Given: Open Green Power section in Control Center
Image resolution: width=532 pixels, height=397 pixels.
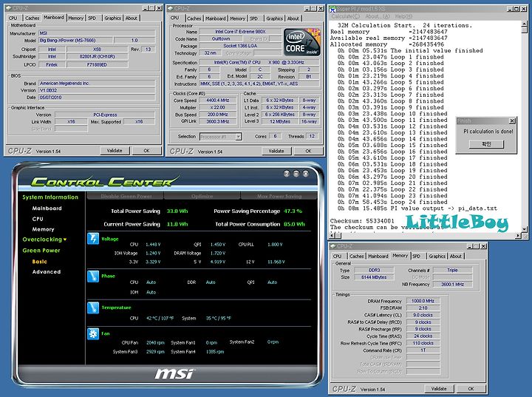Looking at the screenshot, I should click(41, 251).
